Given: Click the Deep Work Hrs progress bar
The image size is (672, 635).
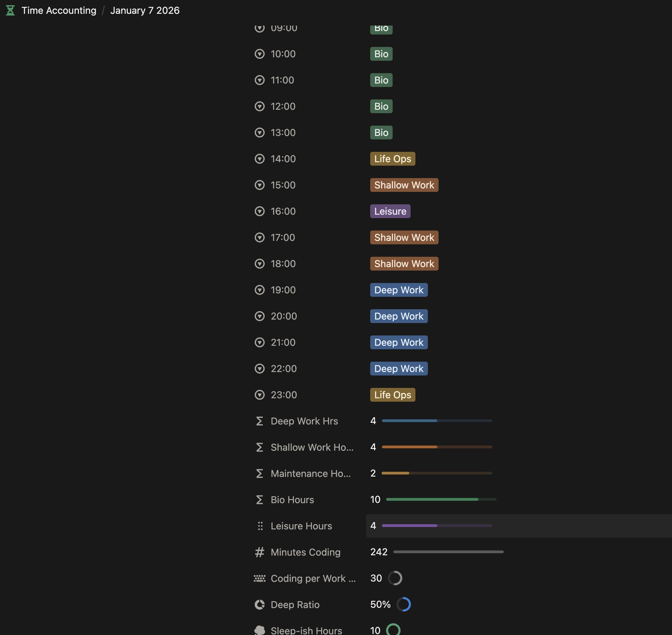Looking at the screenshot, I should tap(437, 421).
